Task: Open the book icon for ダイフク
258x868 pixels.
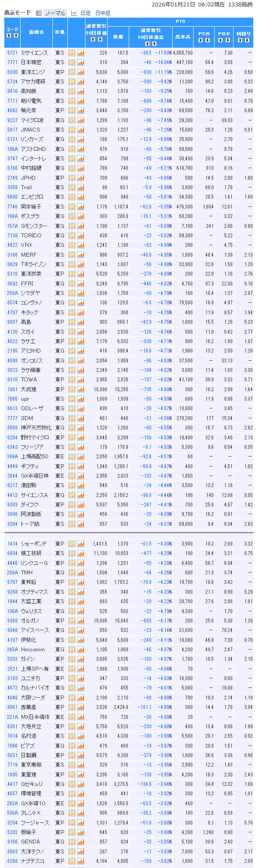Action: [72, 505]
